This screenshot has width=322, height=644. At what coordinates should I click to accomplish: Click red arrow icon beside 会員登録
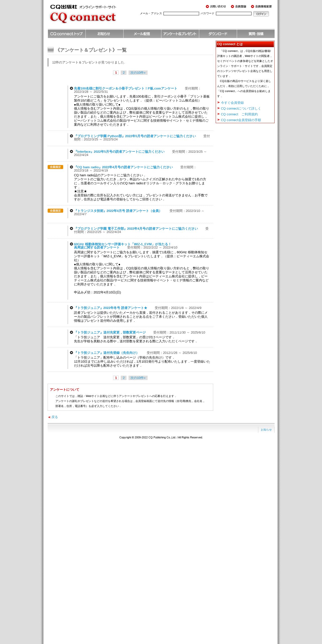[x=232, y=7]
